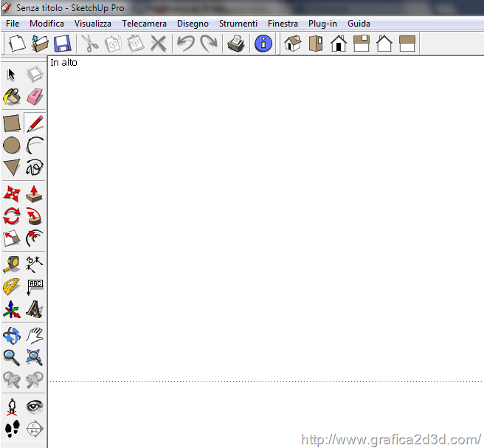Open the Telecamera menu
This screenshot has height=448, width=484.
(x=144, y=24)
